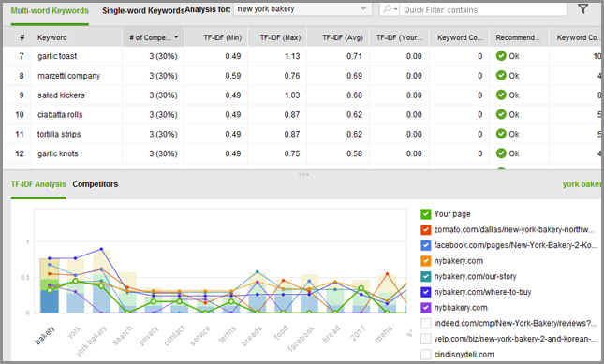Screen dimensions: 604x364
Task: Select the salad kickers keyword row
Action: [x=302, y=95]
